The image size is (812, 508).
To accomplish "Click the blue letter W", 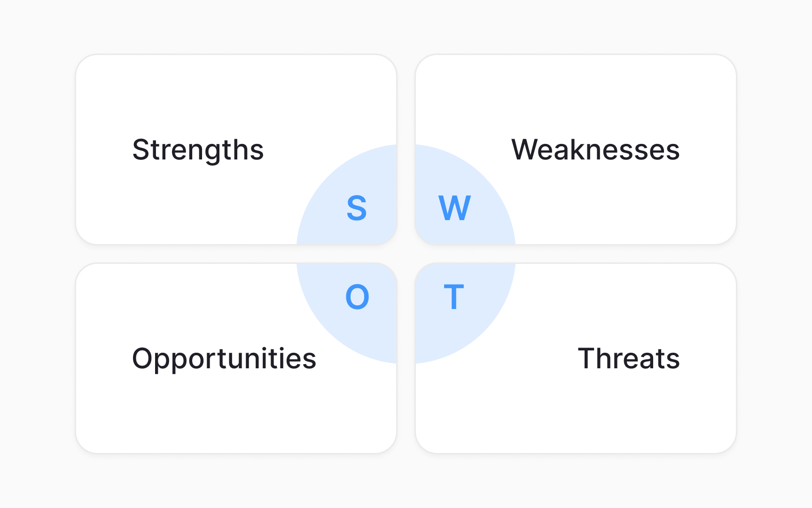I will 454,208.
